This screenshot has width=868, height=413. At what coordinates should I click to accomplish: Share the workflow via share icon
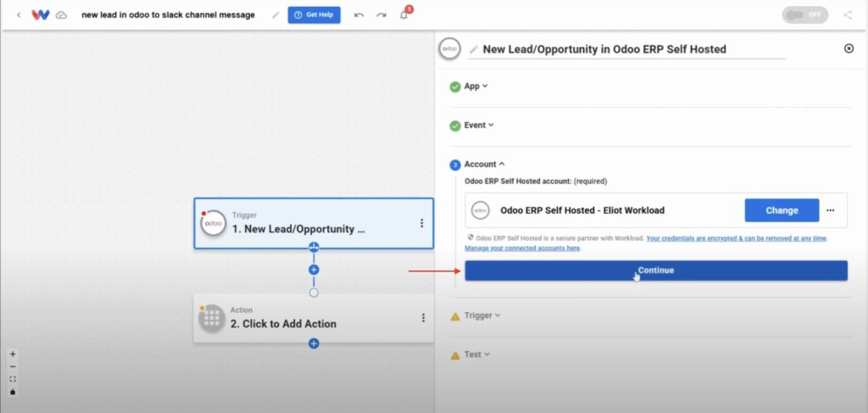pos(848,15)
